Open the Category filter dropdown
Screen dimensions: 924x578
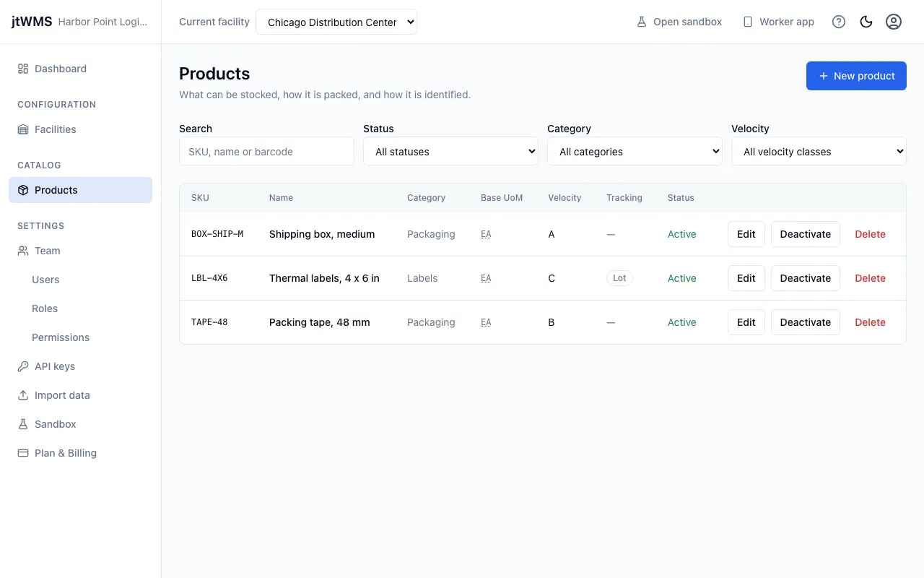click(x=635, y=152)
